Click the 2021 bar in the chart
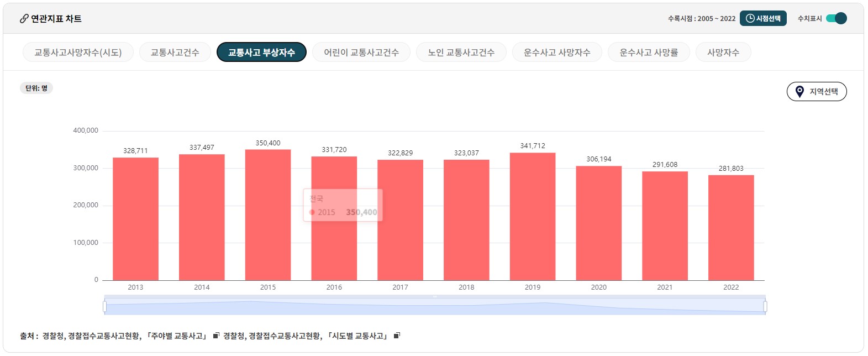Viewport: 868px width, 356px height. coord(665,226)
